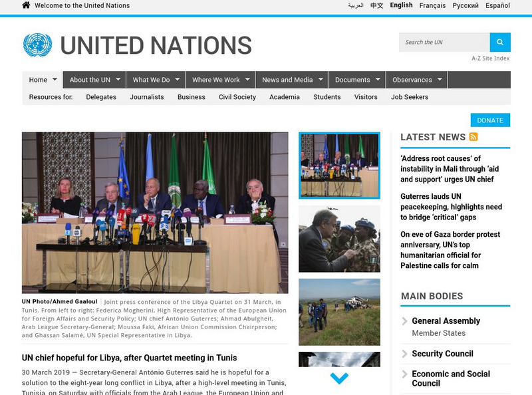Open Economic and Social Council link
The image size is (532, 395).
[451, 378]
